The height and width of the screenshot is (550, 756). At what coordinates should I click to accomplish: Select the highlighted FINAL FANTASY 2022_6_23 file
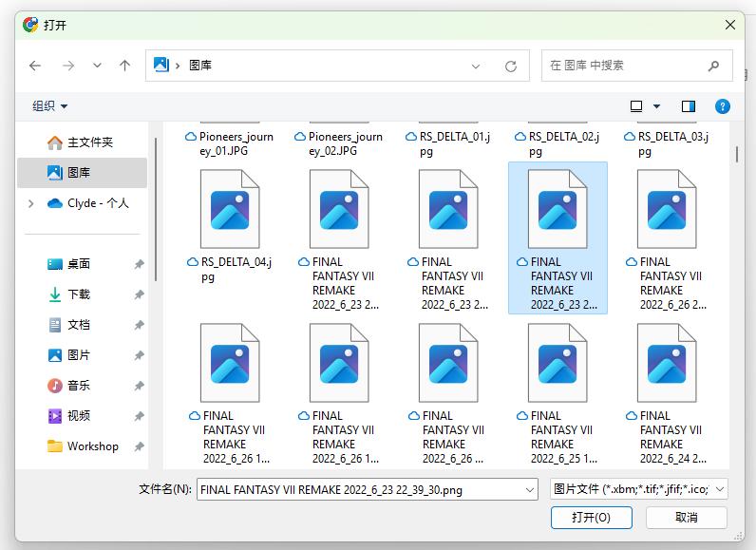[558, 237]
